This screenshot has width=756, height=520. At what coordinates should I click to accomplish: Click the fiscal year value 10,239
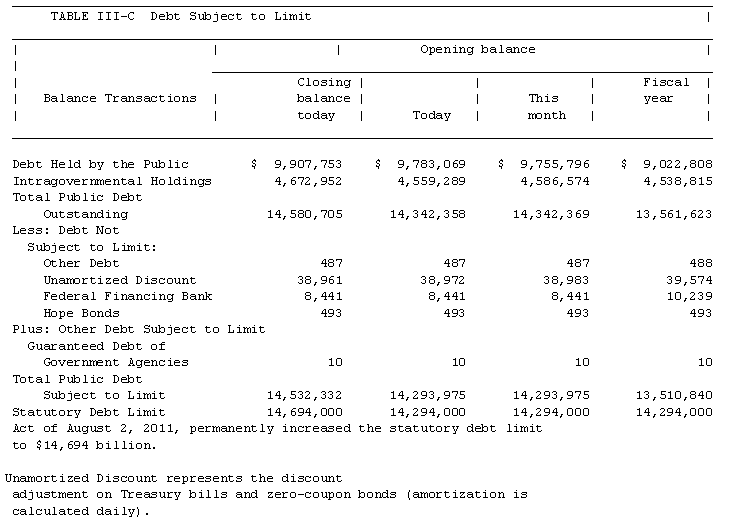689,296
